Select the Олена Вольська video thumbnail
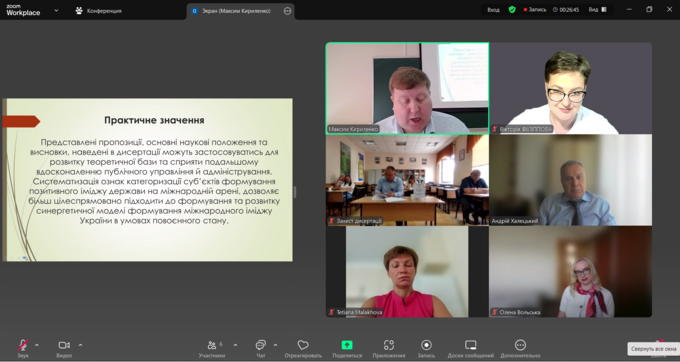 coord(570,271)
